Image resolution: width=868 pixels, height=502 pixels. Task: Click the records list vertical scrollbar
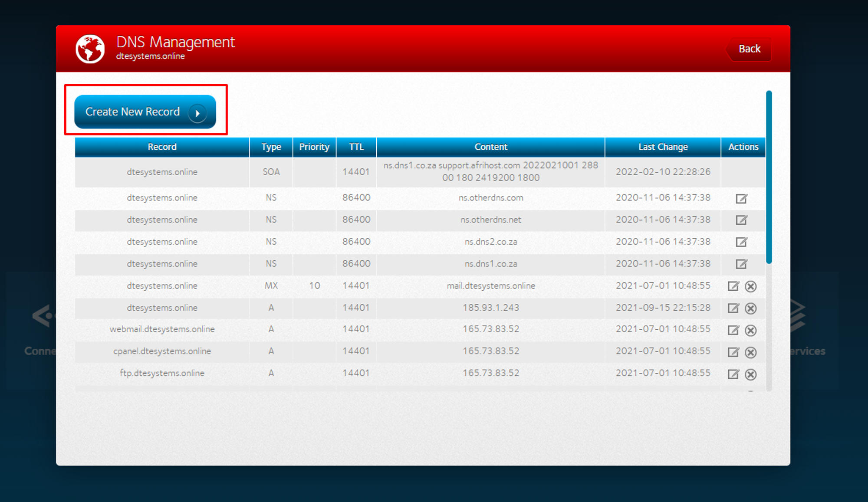coord(769,177)
